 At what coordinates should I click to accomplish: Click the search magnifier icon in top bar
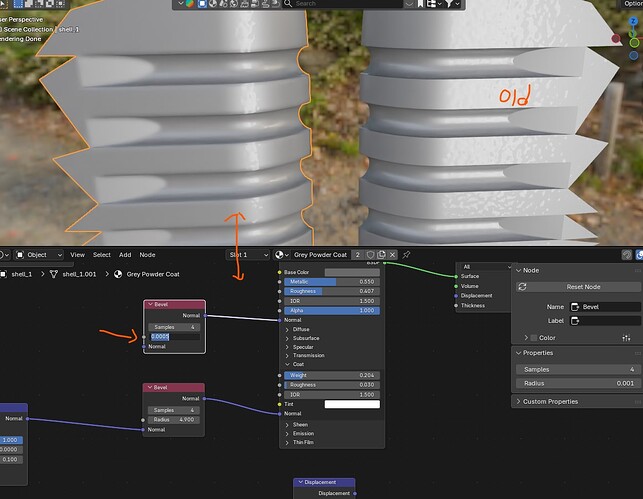click(288, 4)
